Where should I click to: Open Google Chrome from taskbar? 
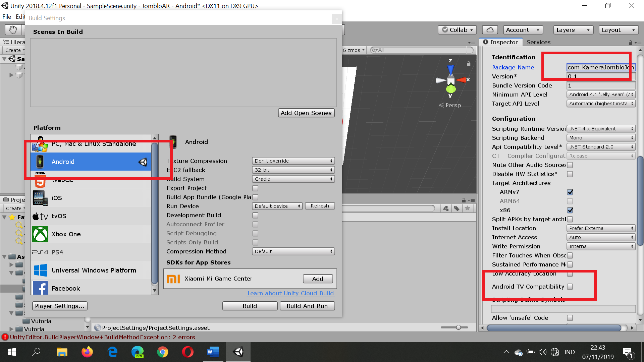(x=162, y=352)
